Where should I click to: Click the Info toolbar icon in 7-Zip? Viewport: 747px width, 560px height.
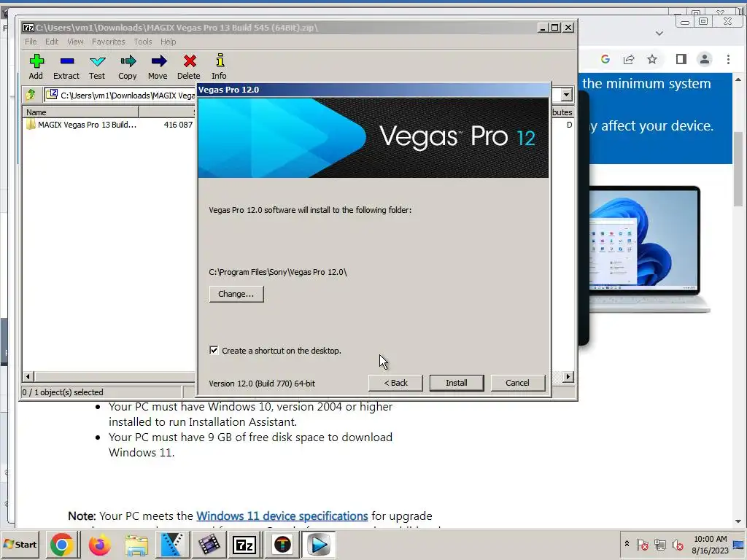[219, 66]
